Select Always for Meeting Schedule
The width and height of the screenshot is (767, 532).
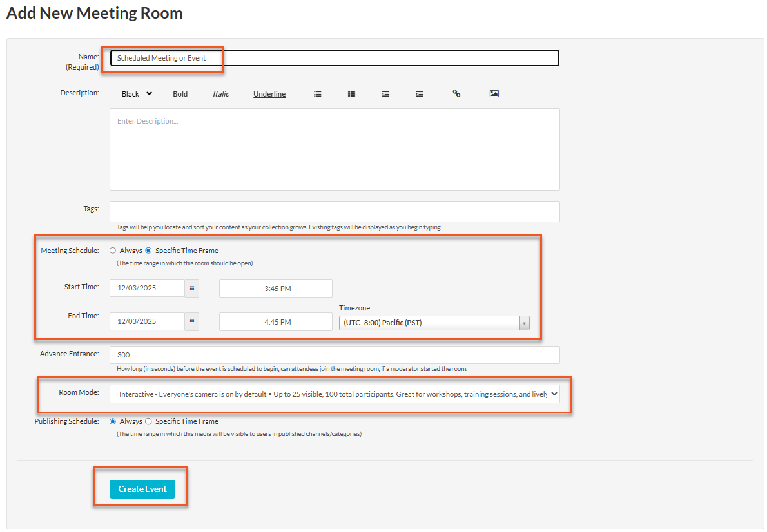point(113,251)
